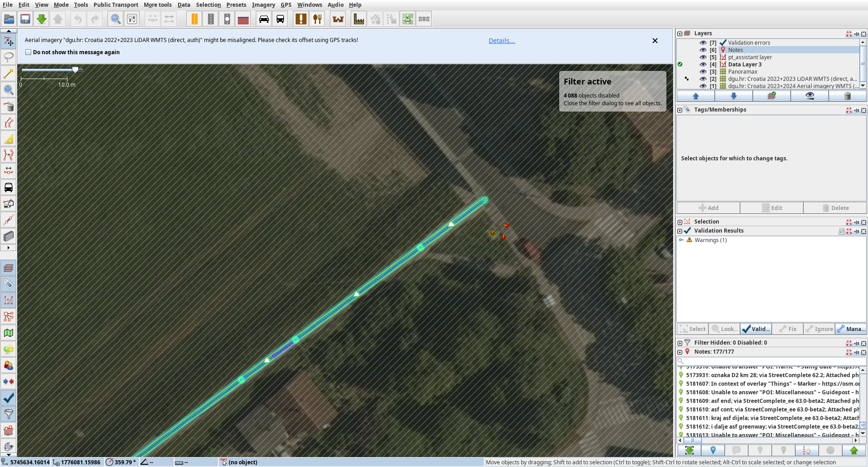Viewport: 868px width, 467px height.
Task: Click the restaurant fork and knife preset
Action: pos(317,19)
